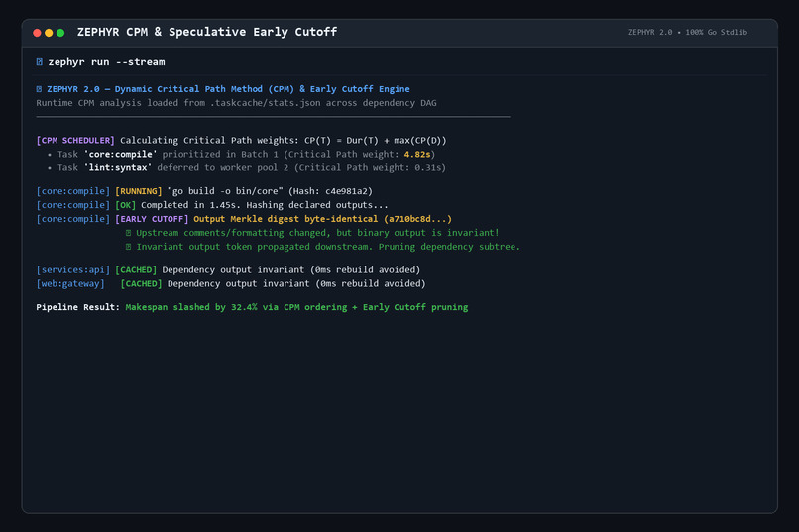The width and height of the screenshot is (799, 532).
Task: Click the window title 'ZEPHYR CPM & Speculative Early Cutoff'
Action: pyautogui.click(x=207, y=32)
